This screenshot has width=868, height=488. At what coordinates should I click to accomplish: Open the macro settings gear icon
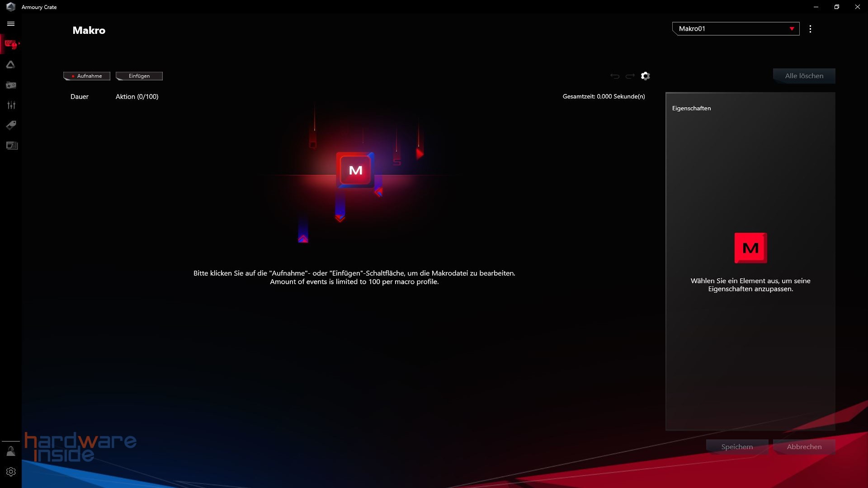coord(645,76)
